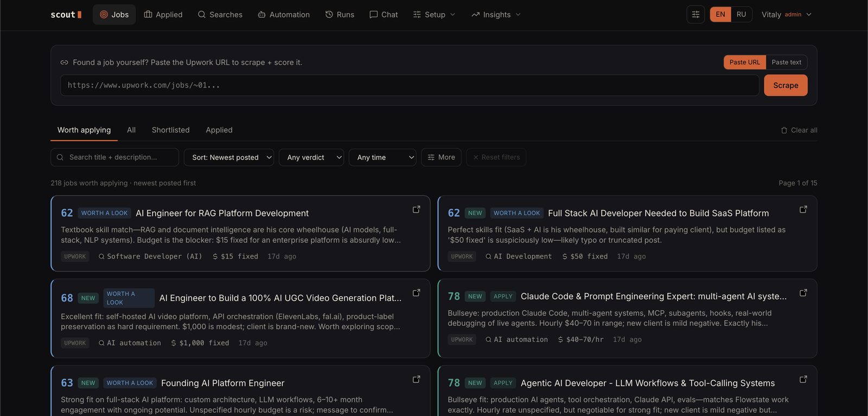868x416 pixels.
Task: Open external link for Founding AI Platform Engineer job
Action: tap(416, 380)
